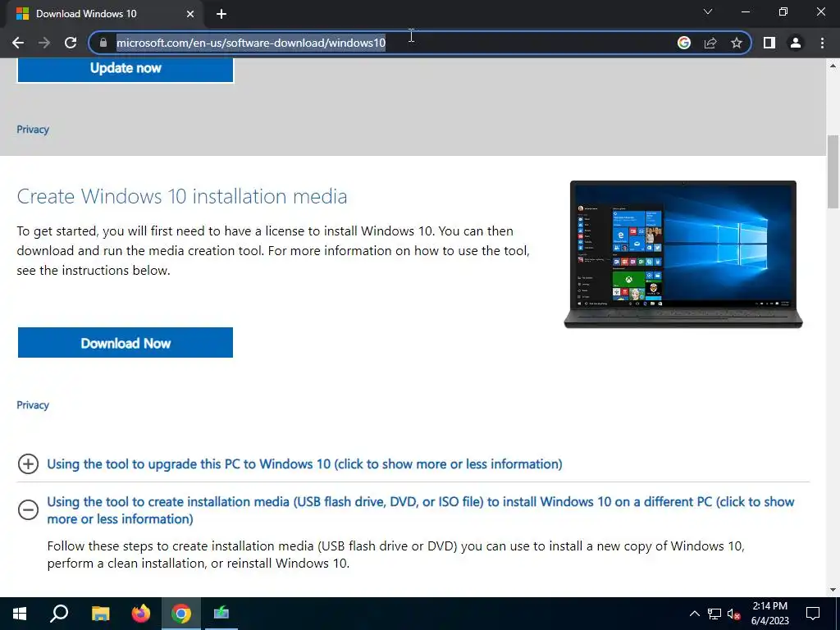Viewport: 840px width, 630px height.
Task: Click the Download Now button
Action: [126, 343]
